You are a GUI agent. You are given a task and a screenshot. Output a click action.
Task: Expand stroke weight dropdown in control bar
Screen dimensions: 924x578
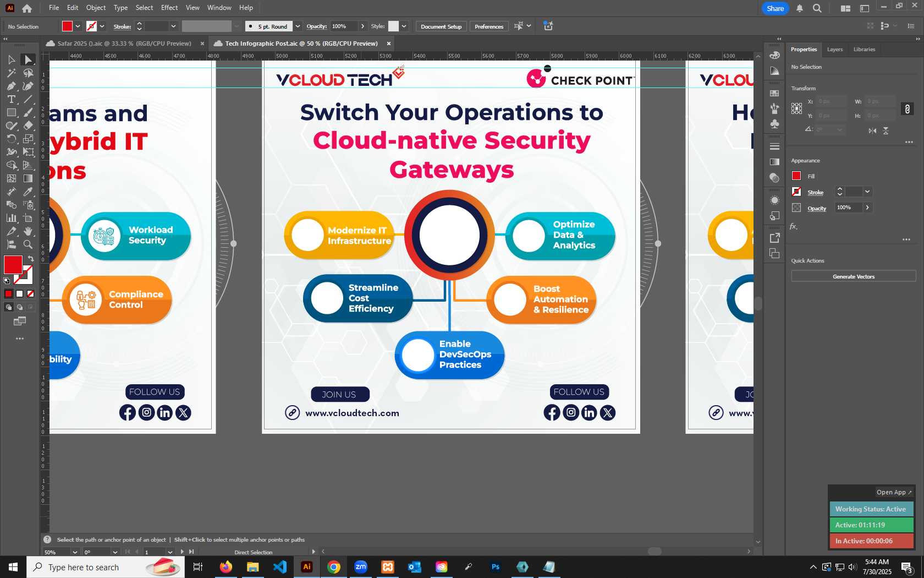(173, 26)
